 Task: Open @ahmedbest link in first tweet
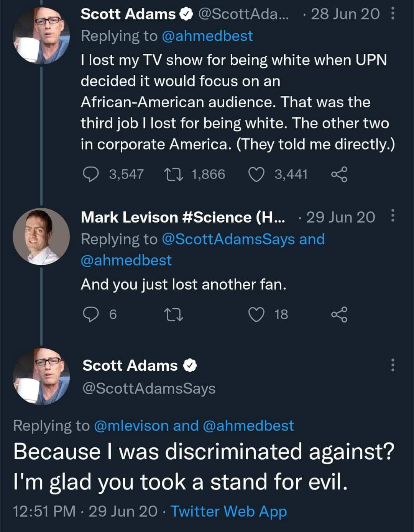click(207, 36)
